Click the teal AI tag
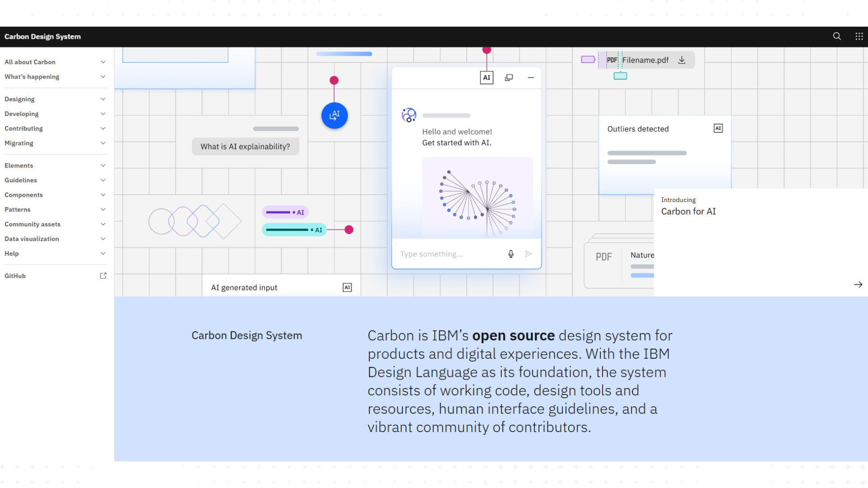 294,230
